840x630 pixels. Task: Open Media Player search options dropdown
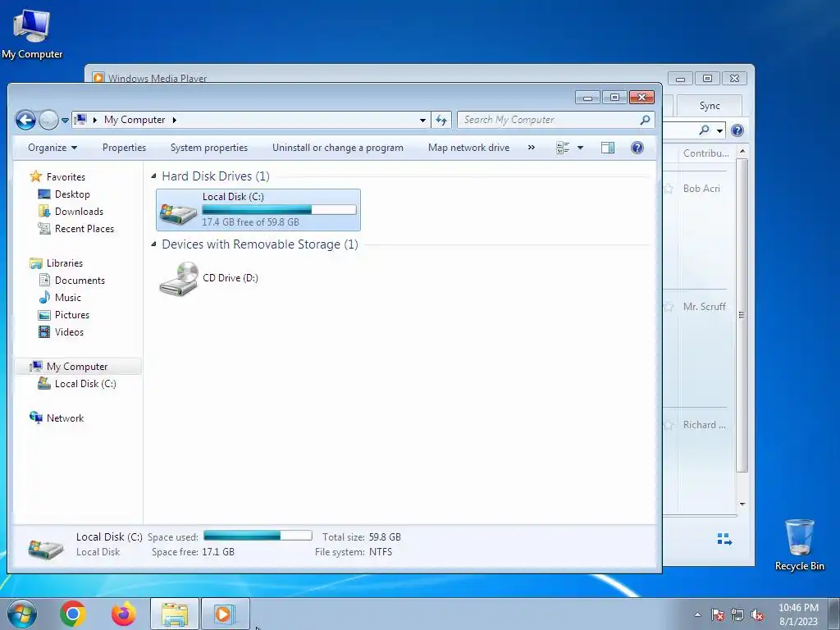click(x=719, y=130)
